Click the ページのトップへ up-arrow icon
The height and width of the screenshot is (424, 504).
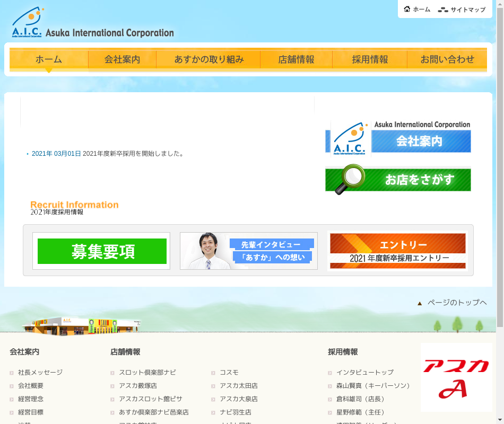point(420,303)
